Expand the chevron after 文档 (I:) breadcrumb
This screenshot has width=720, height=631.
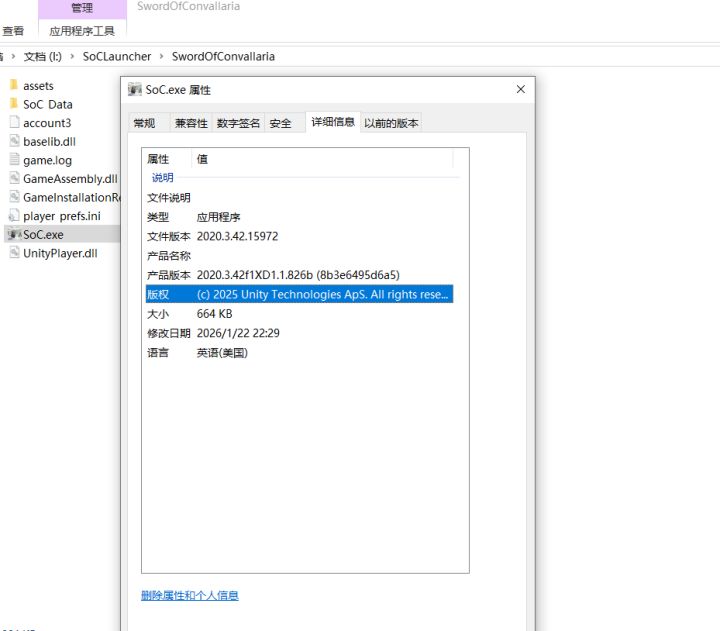pos(72,56)
